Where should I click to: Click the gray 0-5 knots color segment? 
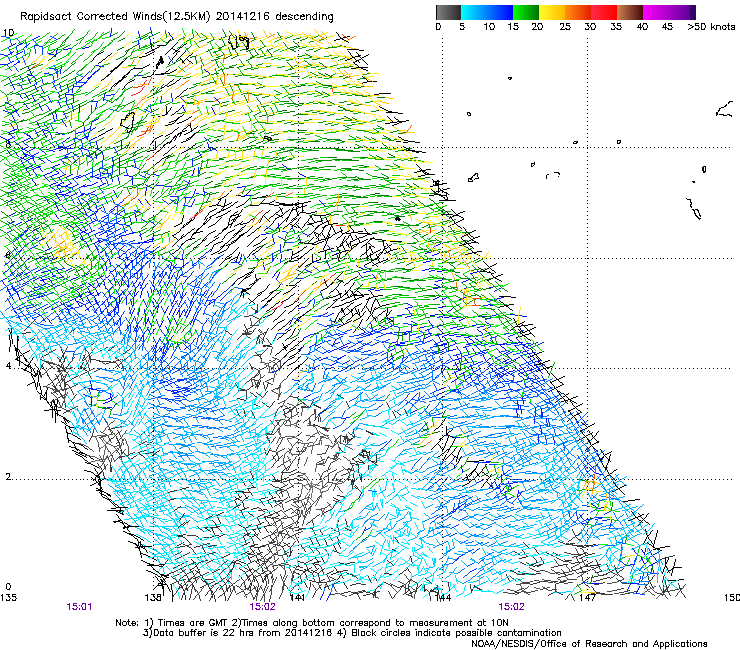click(448, 12)
